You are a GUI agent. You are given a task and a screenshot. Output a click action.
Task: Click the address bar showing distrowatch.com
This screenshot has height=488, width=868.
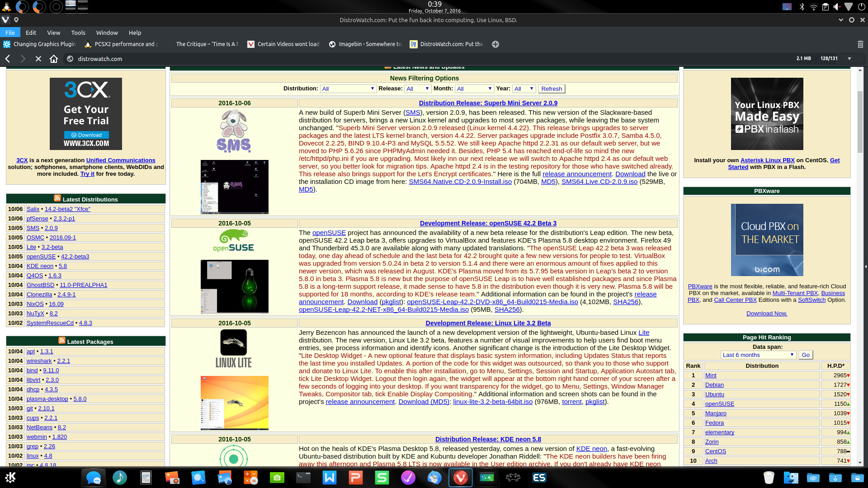tap(429, 59)
